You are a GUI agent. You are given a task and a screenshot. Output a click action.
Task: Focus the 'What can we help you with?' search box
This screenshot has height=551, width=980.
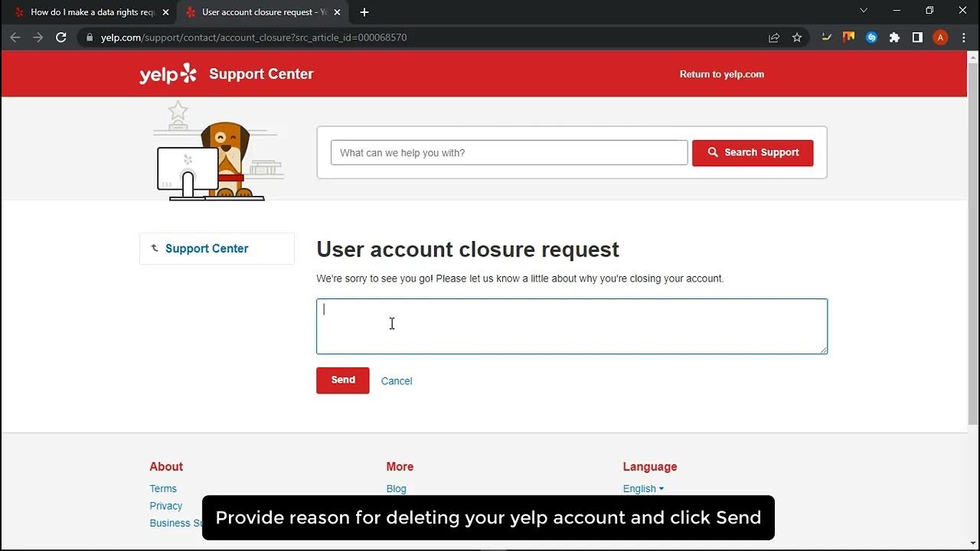pyautogui.click(x=509, y=152)
